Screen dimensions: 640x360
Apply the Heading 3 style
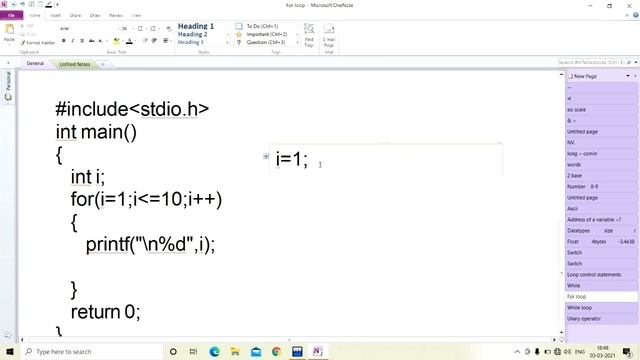pyautogui.click(x=191, y=42)
